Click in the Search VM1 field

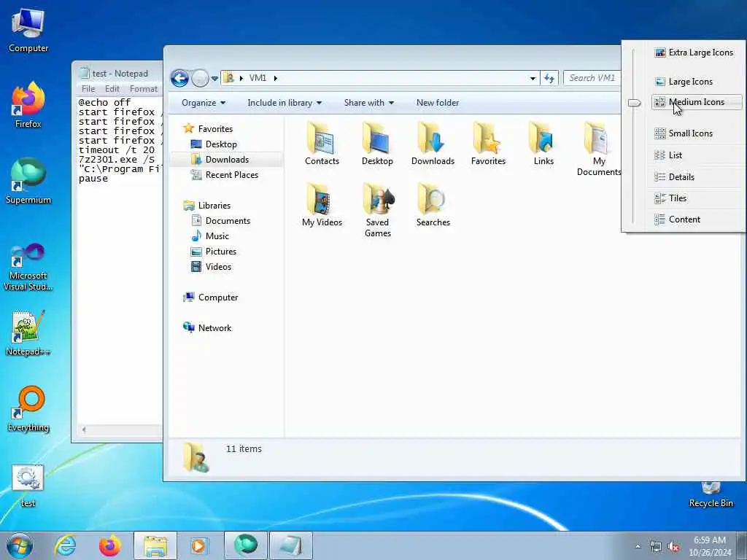tap(592, 78)
